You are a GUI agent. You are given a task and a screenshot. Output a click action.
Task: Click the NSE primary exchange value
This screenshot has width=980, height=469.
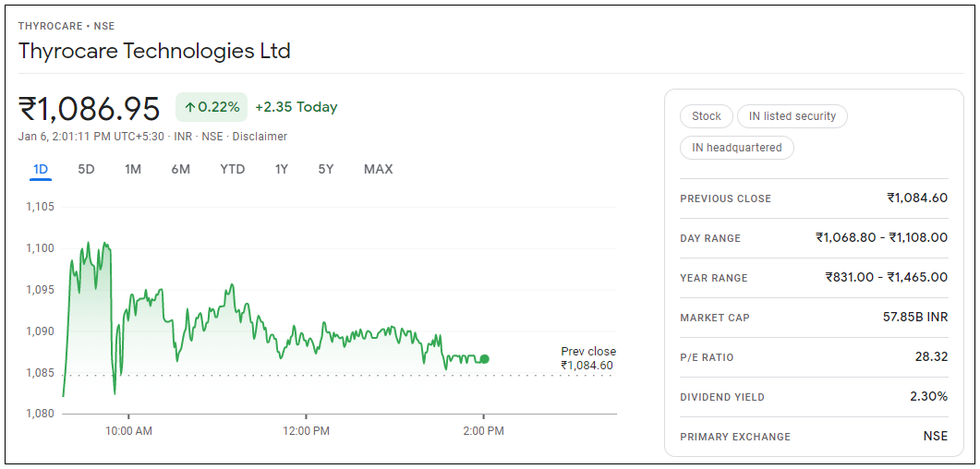935,437
